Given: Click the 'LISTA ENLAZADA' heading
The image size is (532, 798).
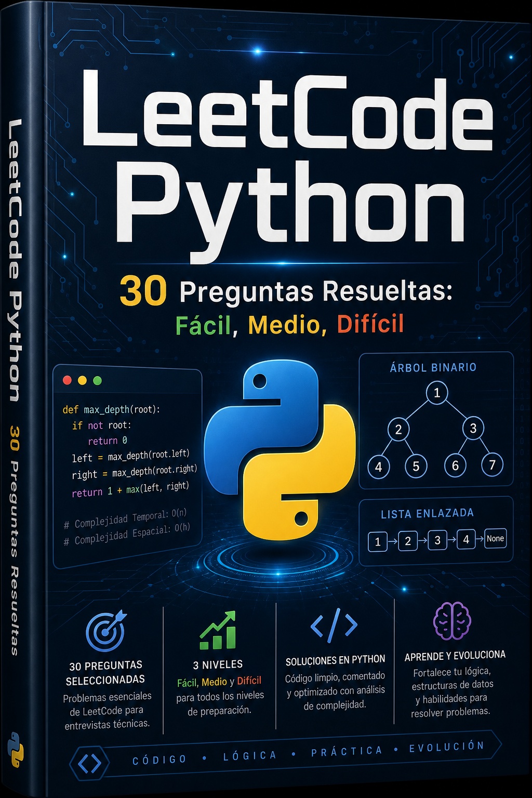Looking at the screenshot, I should click(x=427, y=514).
